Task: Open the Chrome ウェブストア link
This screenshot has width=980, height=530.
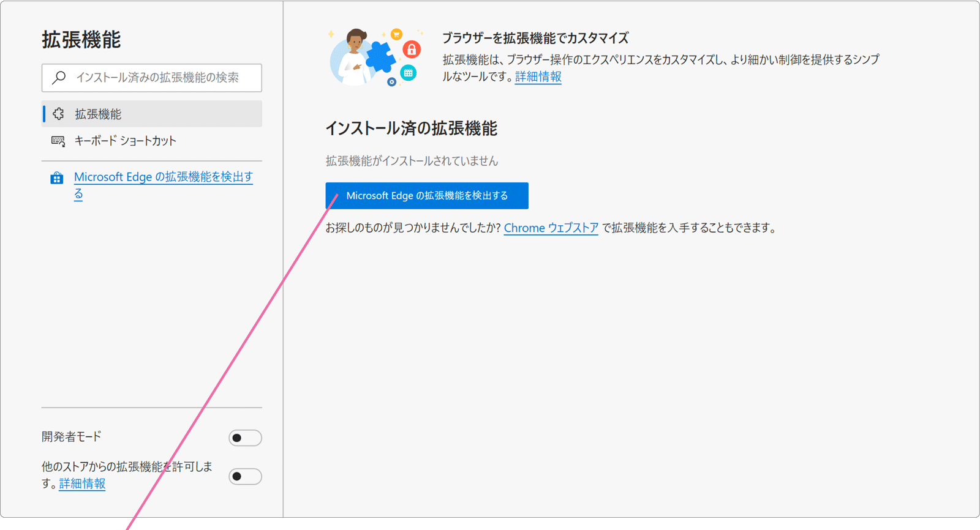Action: (x=551, y=228)
